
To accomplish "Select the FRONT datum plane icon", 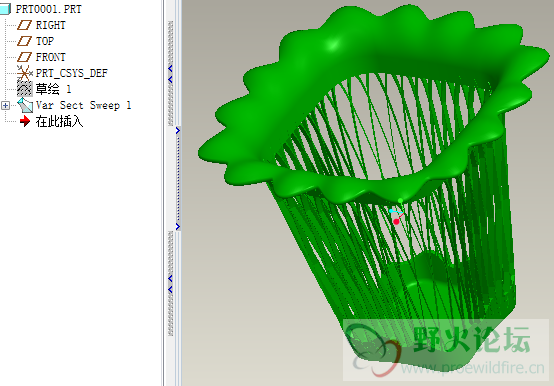I will click(24, 57).
